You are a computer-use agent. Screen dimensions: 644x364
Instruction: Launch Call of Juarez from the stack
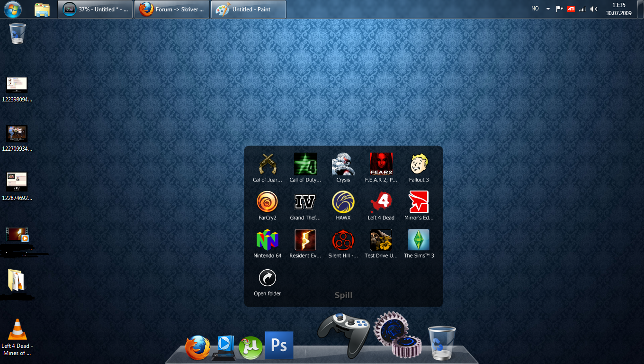coord(268,164)
